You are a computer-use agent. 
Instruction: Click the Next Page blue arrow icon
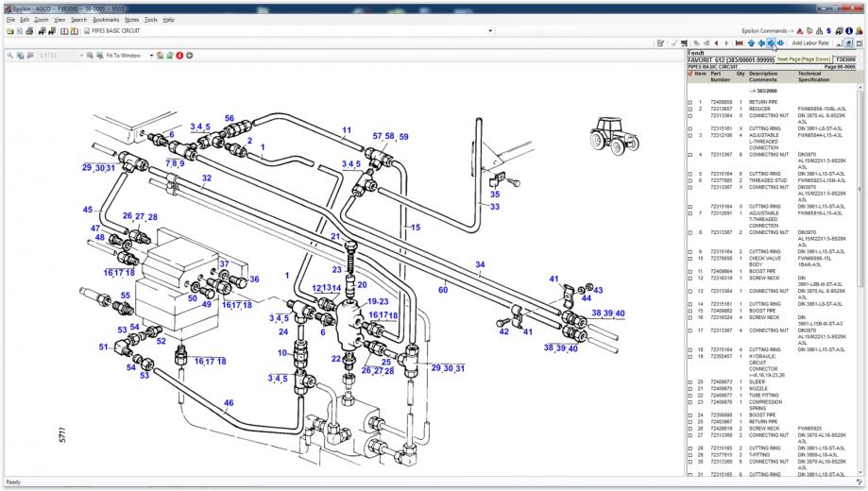[772, 43]
